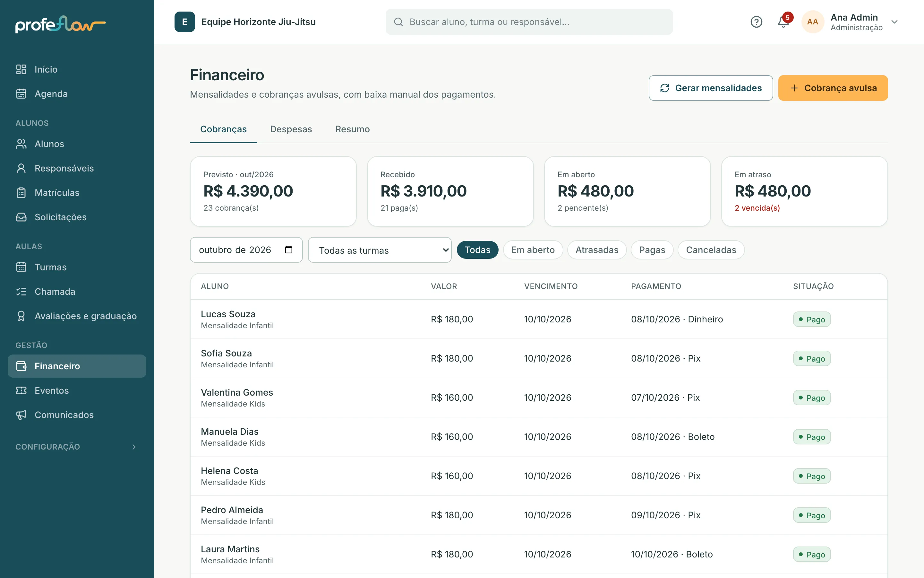Click the Cobrança avulsa button
The image size is (924, 578).
tap(833, 88)
